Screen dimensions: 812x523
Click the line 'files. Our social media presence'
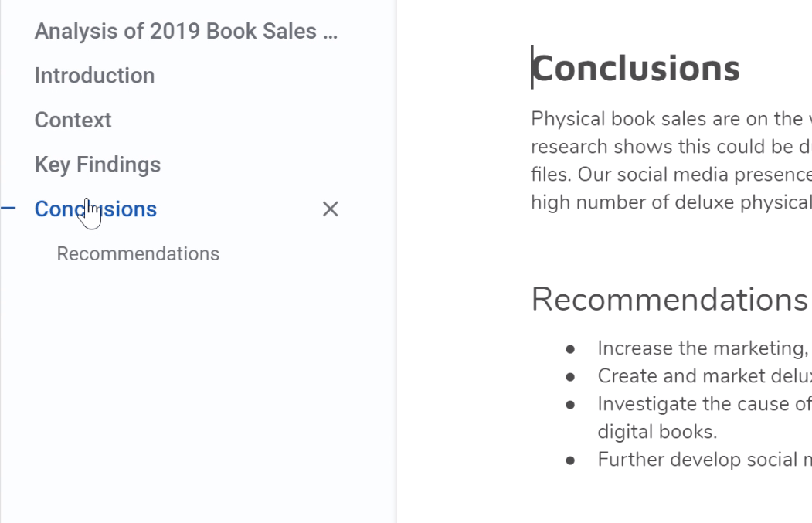pos(668,175)
